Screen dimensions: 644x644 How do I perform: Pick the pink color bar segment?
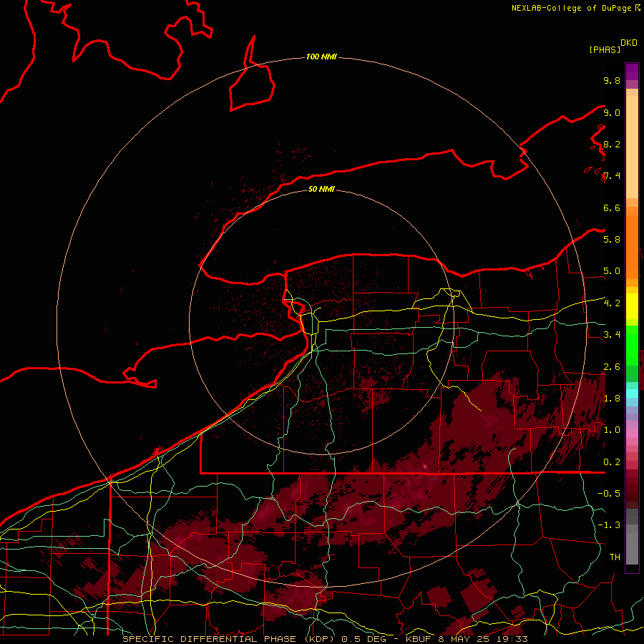pyautogui.click(x=632, y=434)
